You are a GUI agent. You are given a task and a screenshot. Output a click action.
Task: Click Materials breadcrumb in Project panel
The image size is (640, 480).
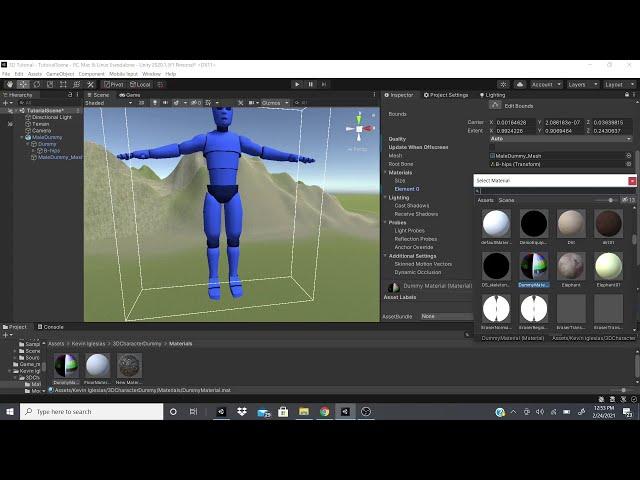tap(180, 344)
